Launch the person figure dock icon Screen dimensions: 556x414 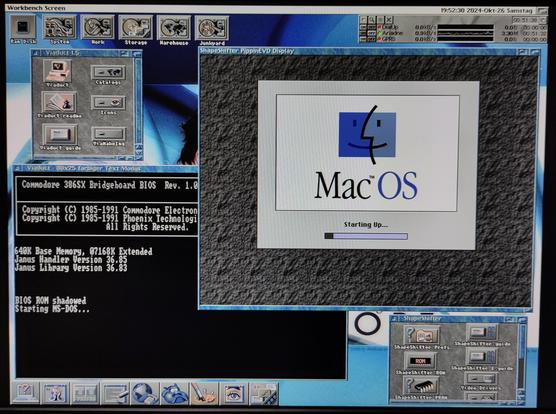[x=55, y=393]
